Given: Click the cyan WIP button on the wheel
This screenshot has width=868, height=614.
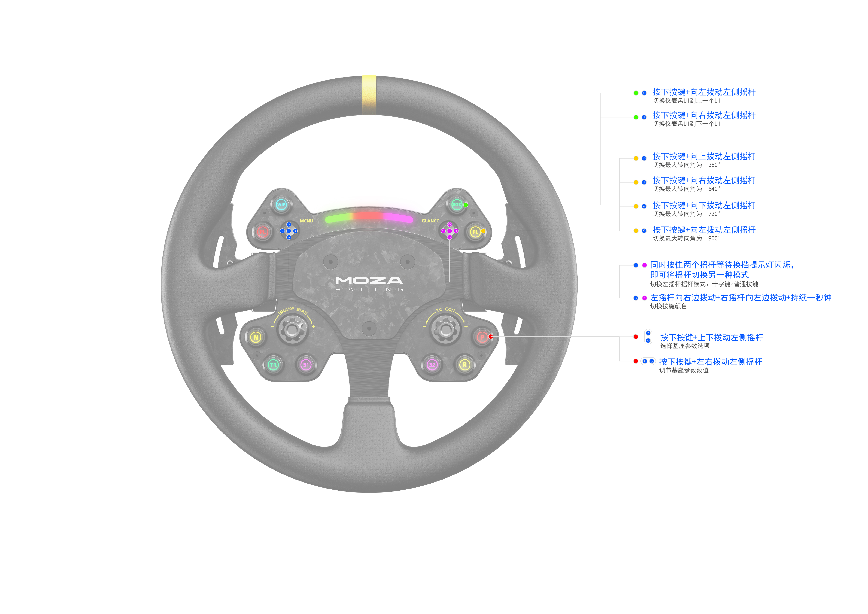Looking at the screenshot, I should click(x=281, y=205).
